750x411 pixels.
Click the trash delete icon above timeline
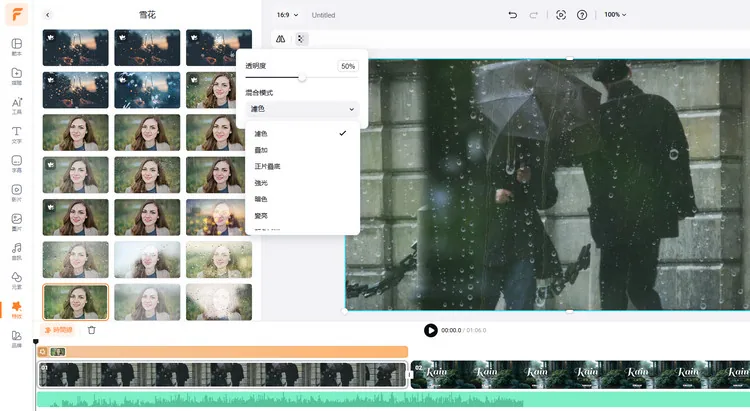click(x=92, y=330)
